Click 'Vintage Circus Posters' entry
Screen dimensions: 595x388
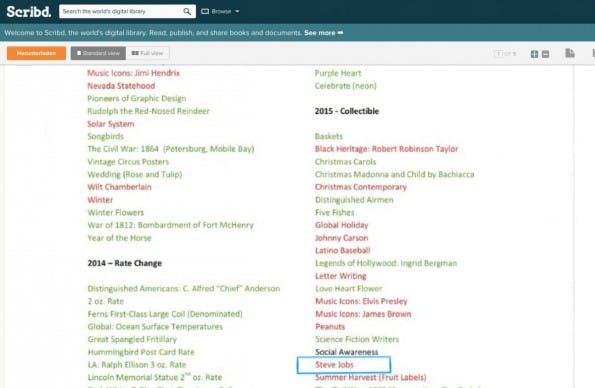(x=128, y=162)
